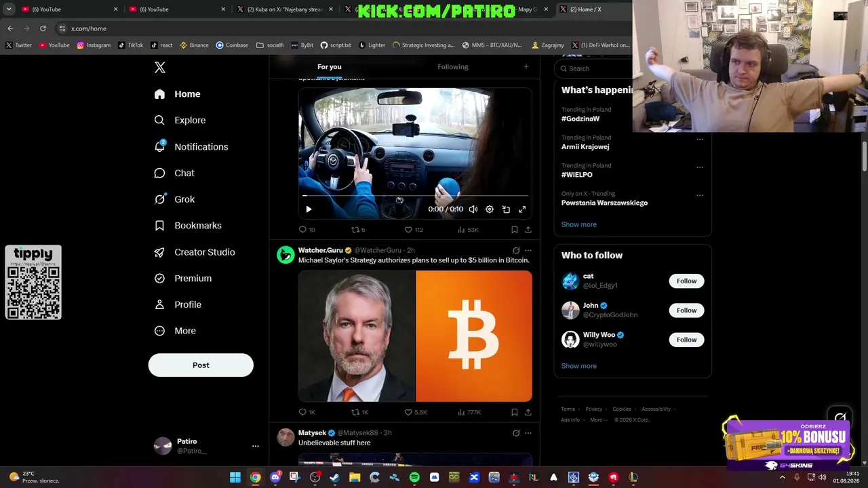868x488 pixels.
Task: Open the Privacy footer link
Action: point(594,409)
